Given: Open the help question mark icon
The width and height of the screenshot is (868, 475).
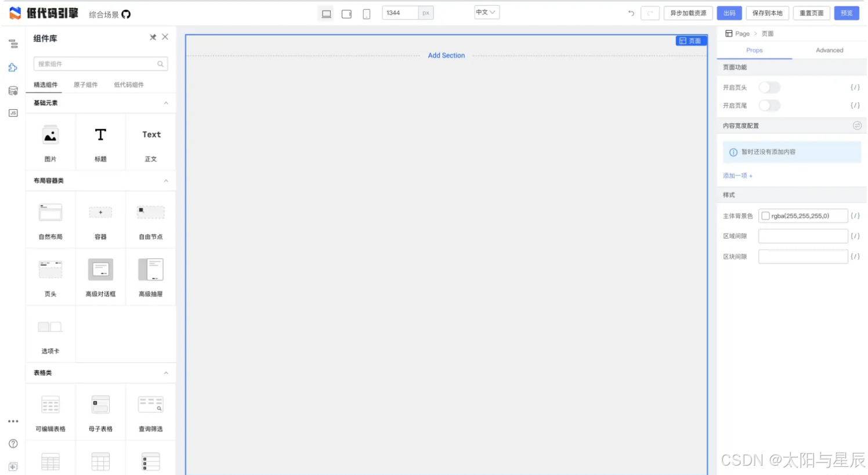Looking at the screenshot, I should (13, 444).
